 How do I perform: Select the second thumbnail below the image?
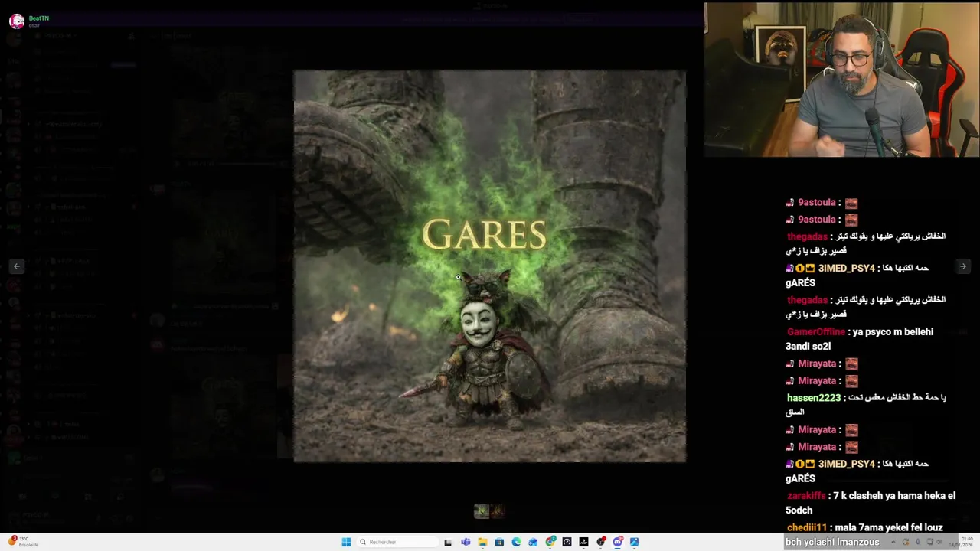498,510
